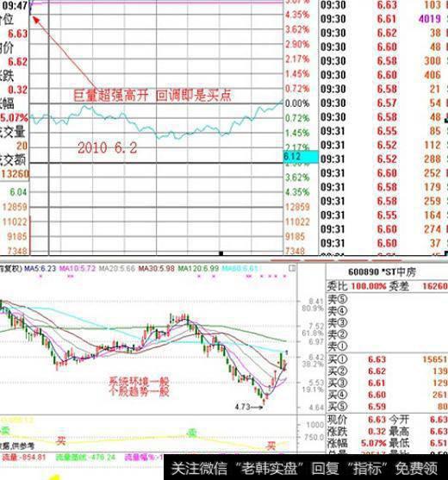
Task: Click the cyan 6.12 price marker
Action: coord(301,157)
